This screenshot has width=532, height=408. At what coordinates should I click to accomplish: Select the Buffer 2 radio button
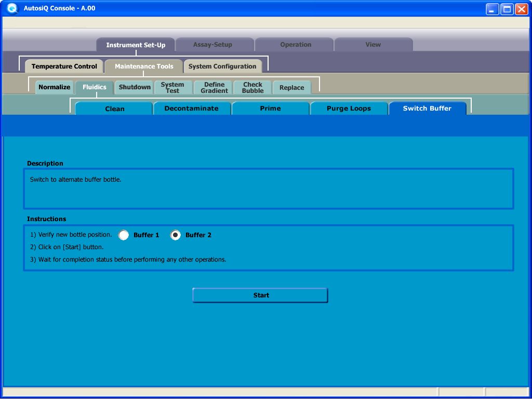point(176,235)
